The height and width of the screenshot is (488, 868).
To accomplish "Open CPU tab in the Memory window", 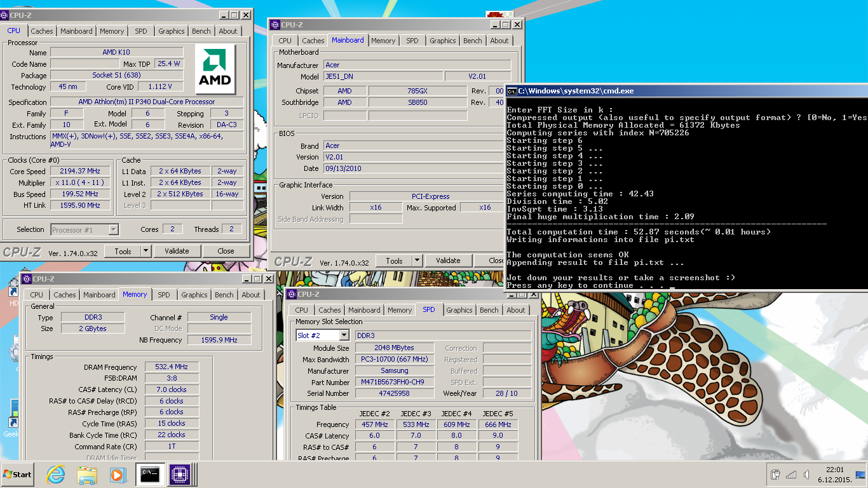I will [x=37, y=295].
